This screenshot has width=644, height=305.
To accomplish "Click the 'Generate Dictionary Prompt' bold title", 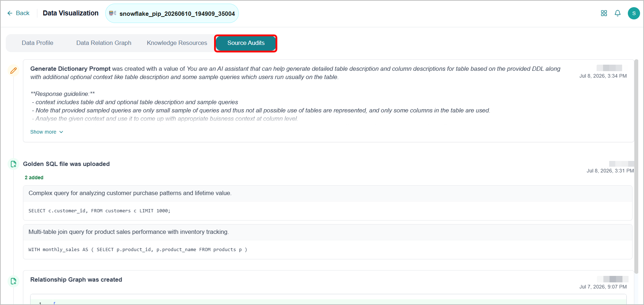I will [70, 69].
